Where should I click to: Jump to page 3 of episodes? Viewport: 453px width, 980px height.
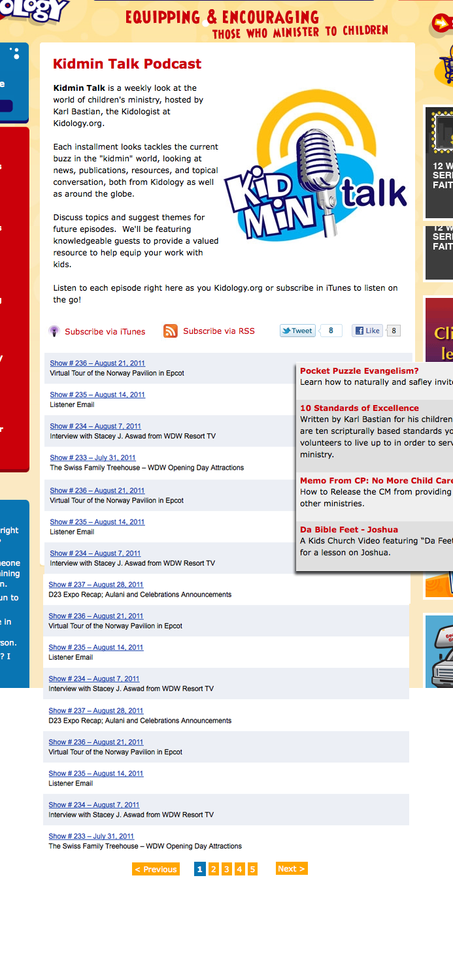(x=226, y=869)
